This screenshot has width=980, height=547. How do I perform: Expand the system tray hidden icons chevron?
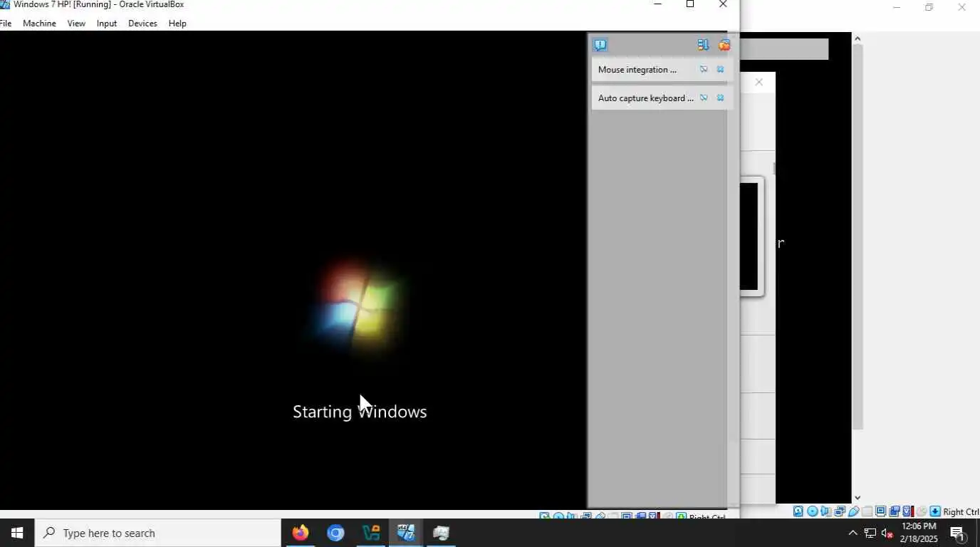(853, 533)
